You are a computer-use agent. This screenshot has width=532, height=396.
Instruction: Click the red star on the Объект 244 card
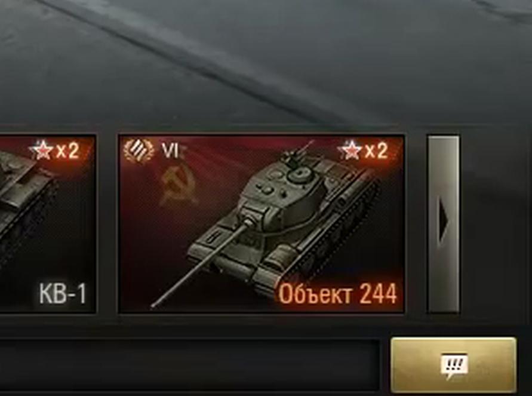pyautogui.click(x=351, y=150)
